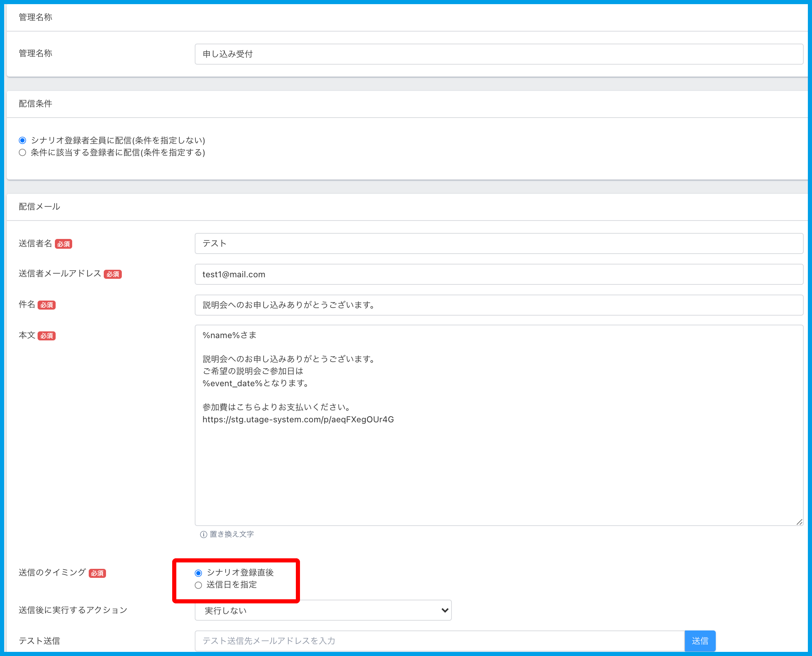812x656 pixels.
Task: Select 条件に該当する登録者に配信 radio option
Action: coord(23,153)
